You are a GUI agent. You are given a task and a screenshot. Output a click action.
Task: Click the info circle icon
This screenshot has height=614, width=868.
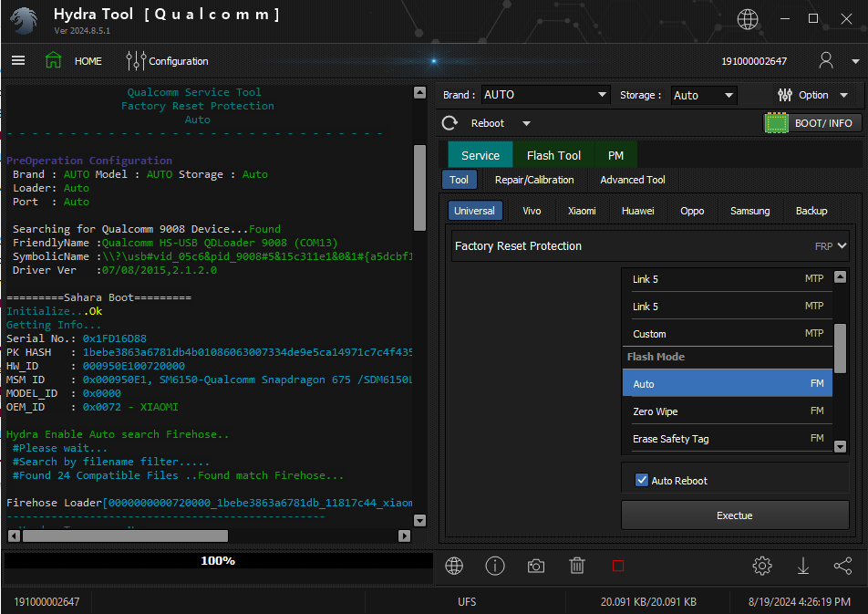click(x=495, y=566)
